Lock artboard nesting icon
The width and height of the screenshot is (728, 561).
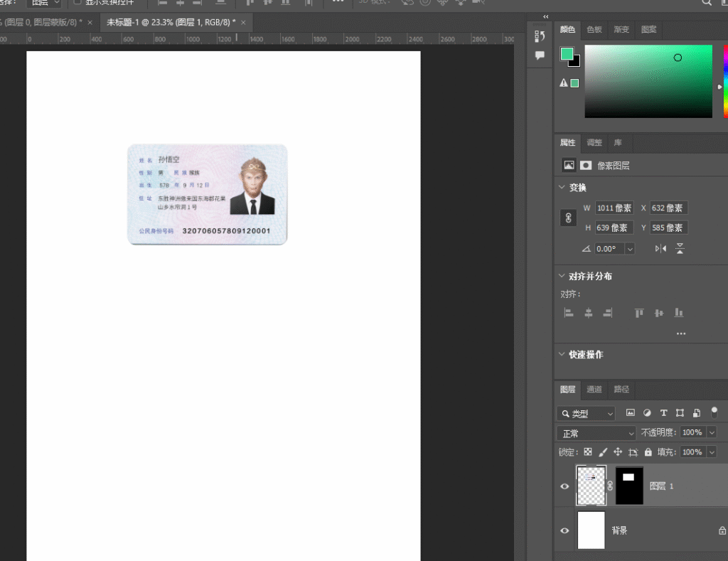coord(633,452)
